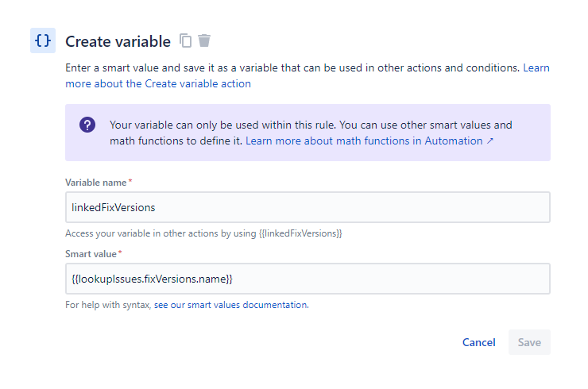Open the math functions in Automation link
Screen dimensions: 588x389
click(x=364, y=141)
